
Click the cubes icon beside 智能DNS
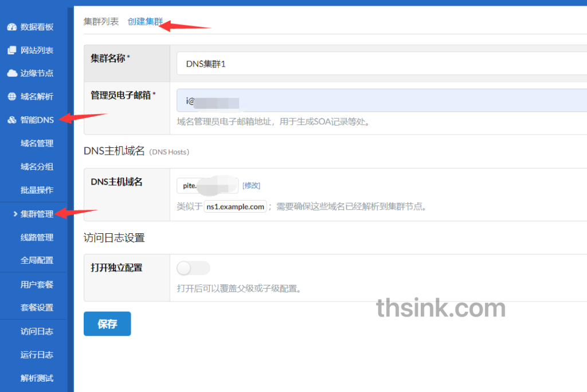point(12,120)
